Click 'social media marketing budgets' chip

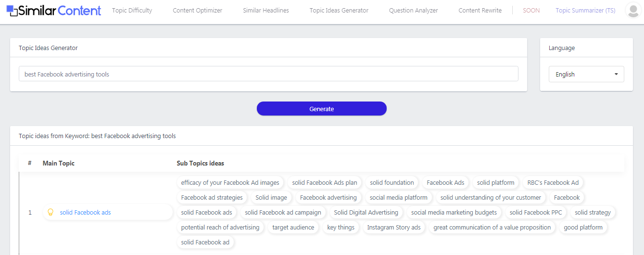[x=454, y=212]
